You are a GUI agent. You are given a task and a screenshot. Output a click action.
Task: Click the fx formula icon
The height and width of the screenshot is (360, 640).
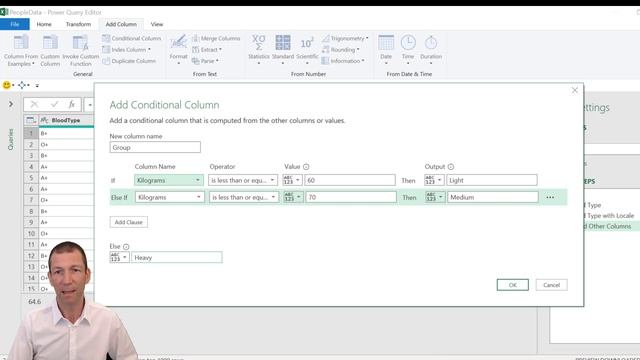click(72, 104)
